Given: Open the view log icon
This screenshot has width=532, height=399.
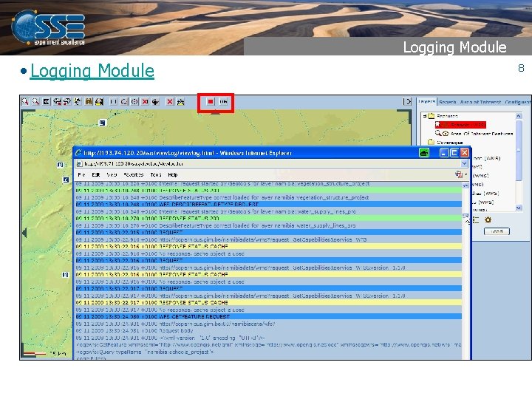Looking at the screenshot, I should (x=223, y=101).
